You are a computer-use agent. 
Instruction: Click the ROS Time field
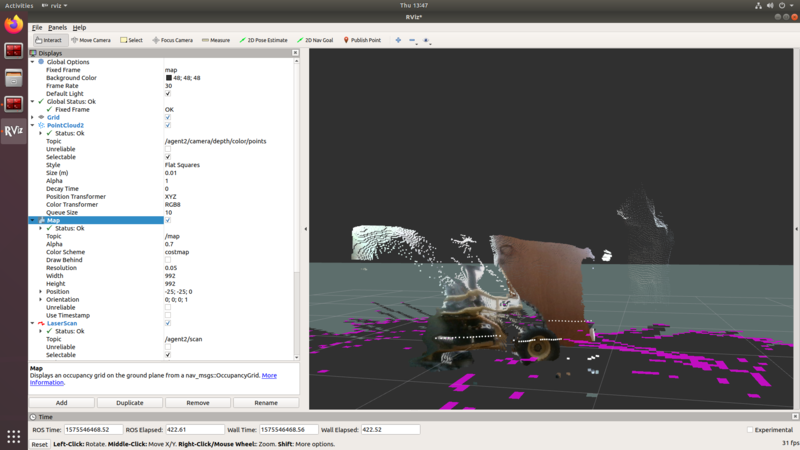92,429
